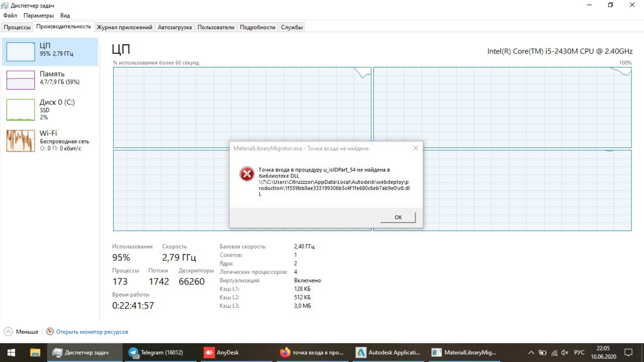Open the Параметры menu
Screen dimensions: 644x362
pos(39,16)
